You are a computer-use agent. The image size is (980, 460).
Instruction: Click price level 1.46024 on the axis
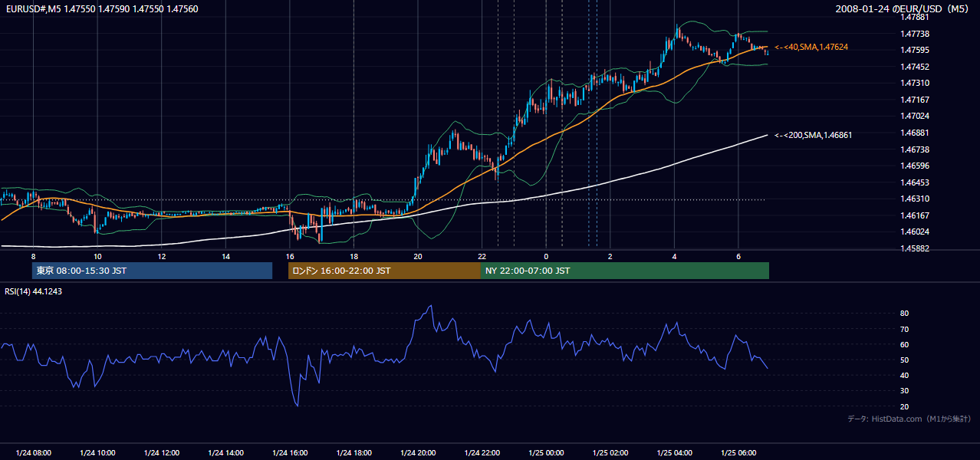tap(916, 232)
